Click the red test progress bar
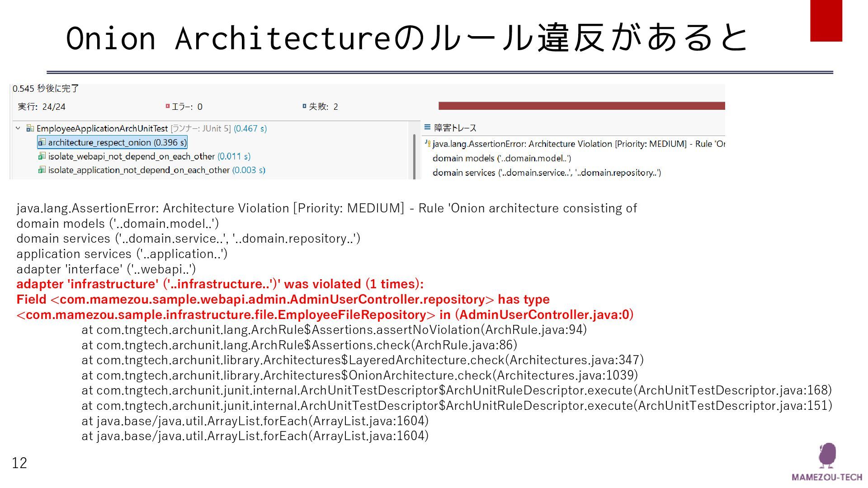The image size is (868, 488). 581,106
